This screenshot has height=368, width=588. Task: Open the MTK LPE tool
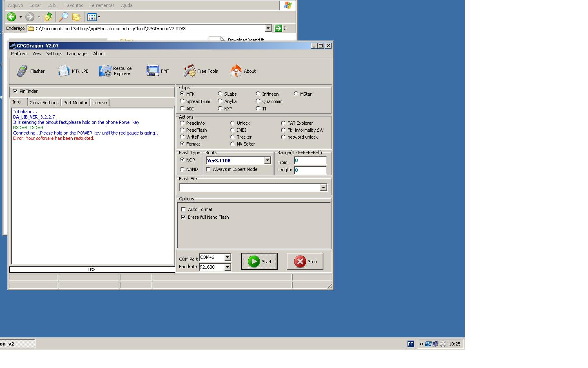pyautogui.click(x=64, y=71)
